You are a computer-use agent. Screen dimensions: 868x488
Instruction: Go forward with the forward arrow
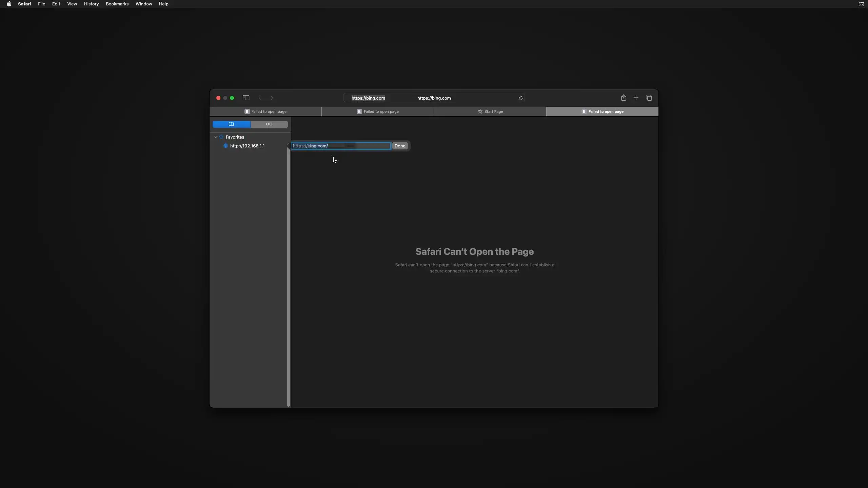[x=272, y=98]
